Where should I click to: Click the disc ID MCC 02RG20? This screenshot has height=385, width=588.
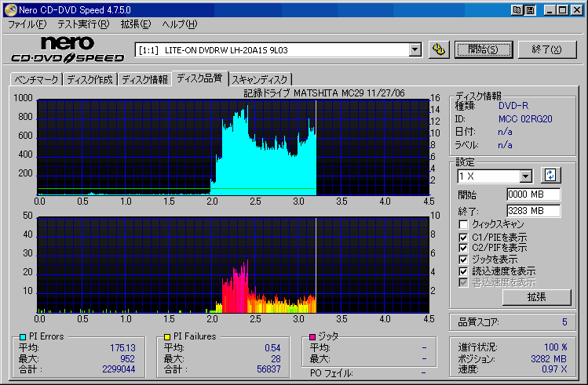pyautogui.click(x=525, y=119)
